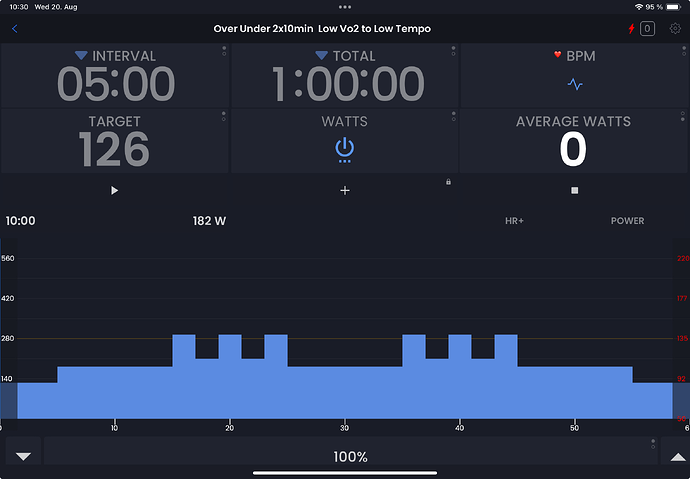690x479 pixels.
Task: Open the three-dot multitasking menu at top
Action: point(345,7)
